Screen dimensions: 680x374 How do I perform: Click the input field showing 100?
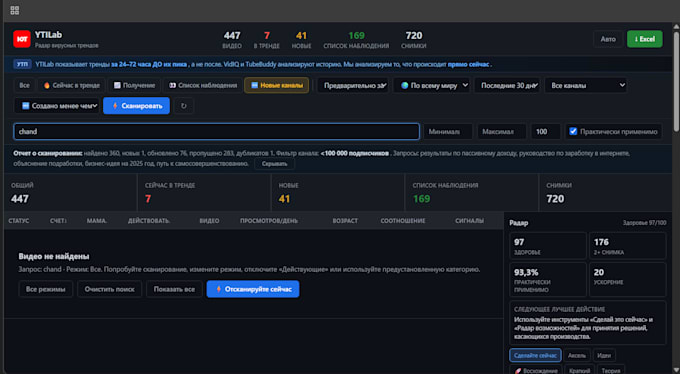pos(546,131)
